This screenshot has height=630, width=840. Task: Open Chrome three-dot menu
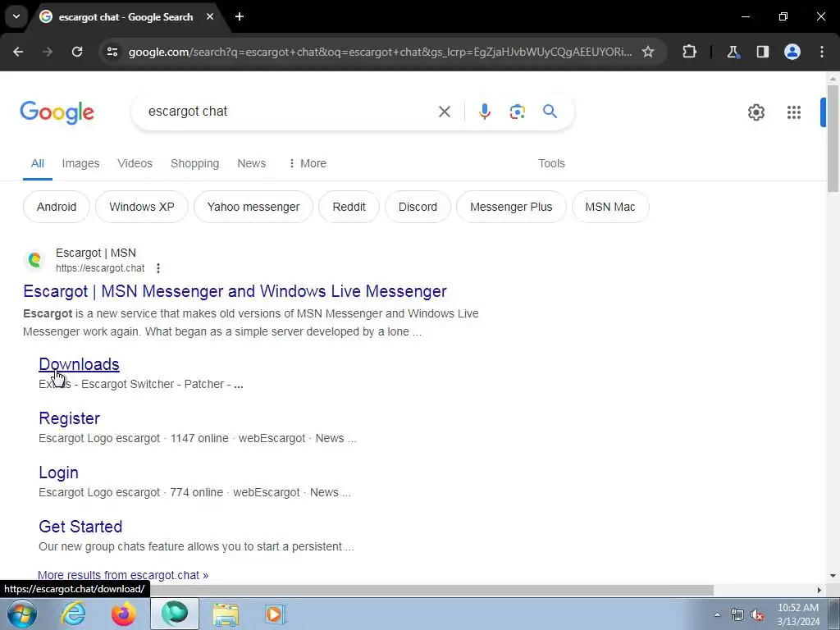822,52
